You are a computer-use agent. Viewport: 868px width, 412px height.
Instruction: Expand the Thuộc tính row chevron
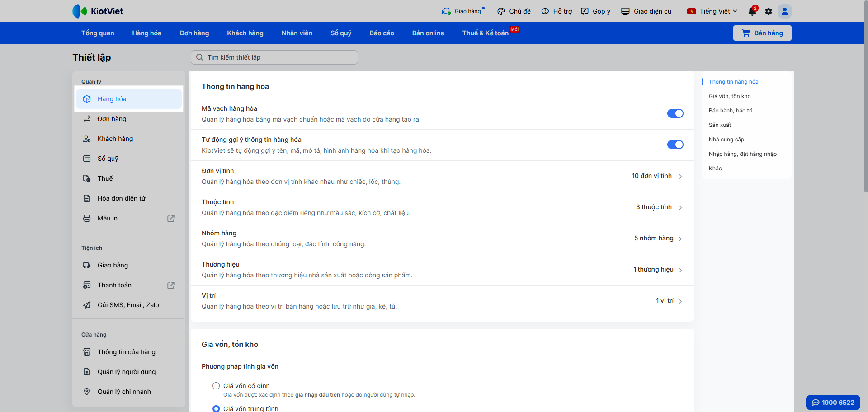pyautogui.click(x=680, y=208)
